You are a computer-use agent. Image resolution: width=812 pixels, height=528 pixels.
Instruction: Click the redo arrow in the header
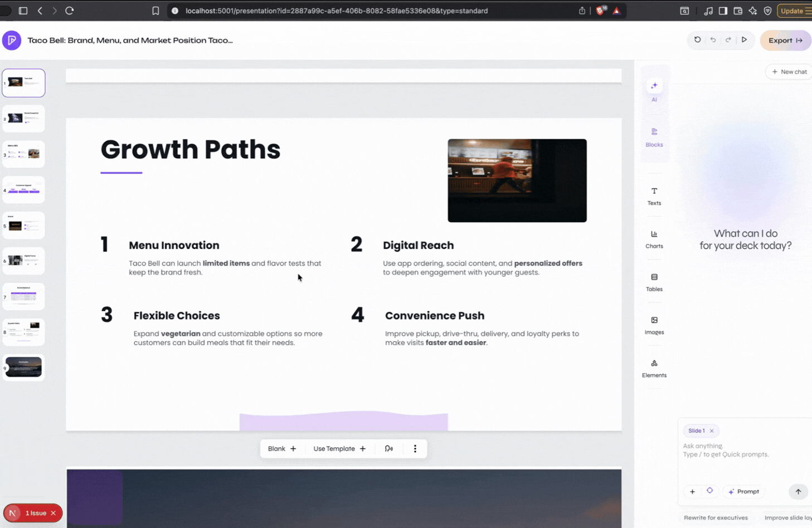coord(728,40)
